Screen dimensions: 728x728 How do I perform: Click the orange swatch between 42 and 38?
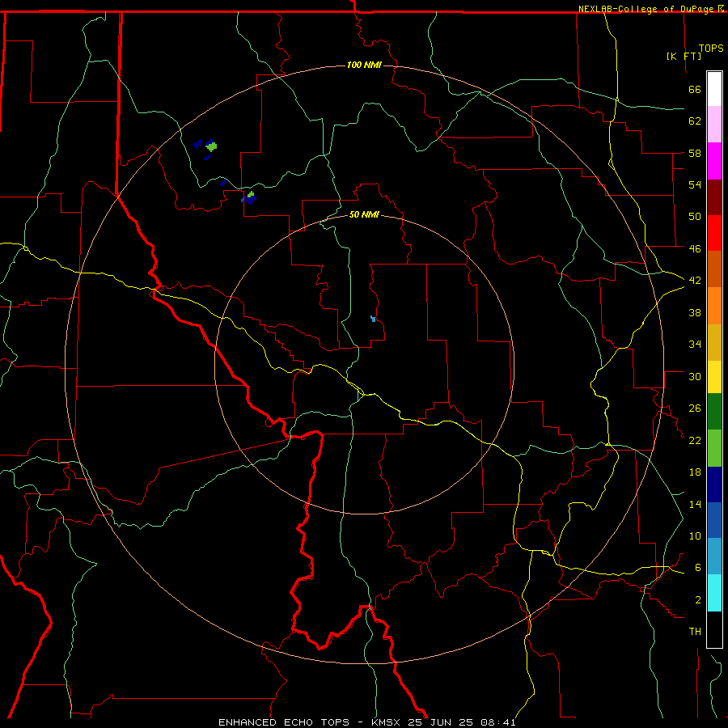click(x=714, y=306)
